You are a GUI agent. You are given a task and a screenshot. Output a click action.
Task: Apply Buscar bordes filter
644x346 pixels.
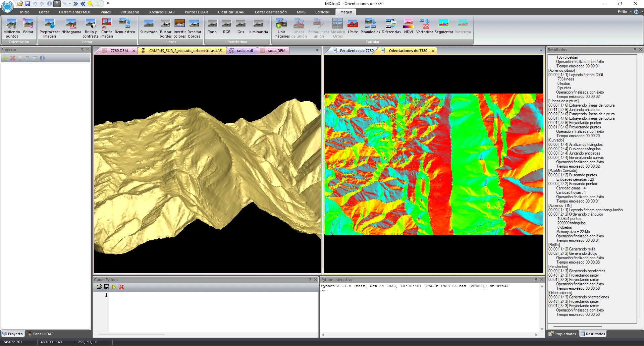pos(166,28)
